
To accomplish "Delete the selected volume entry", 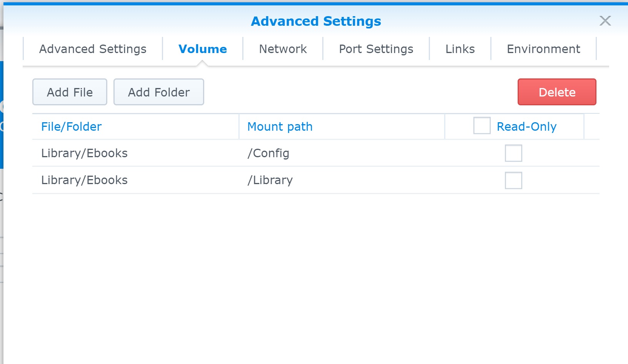I will click(x=557, y=92).
